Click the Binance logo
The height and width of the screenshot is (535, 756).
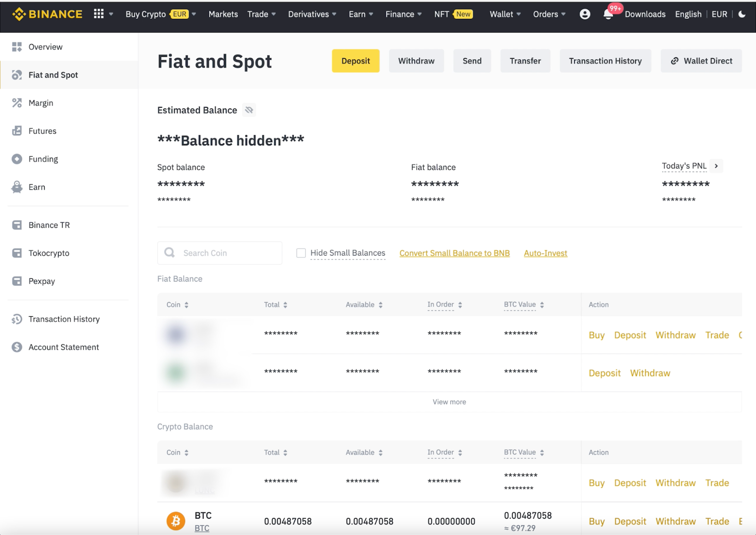47,14
